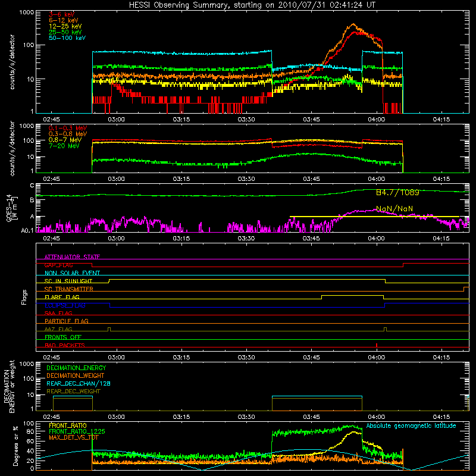This screenshot has height=476, width=476.
Task: Select the FRONTS_OFF flag label
Action: (63, 337)
